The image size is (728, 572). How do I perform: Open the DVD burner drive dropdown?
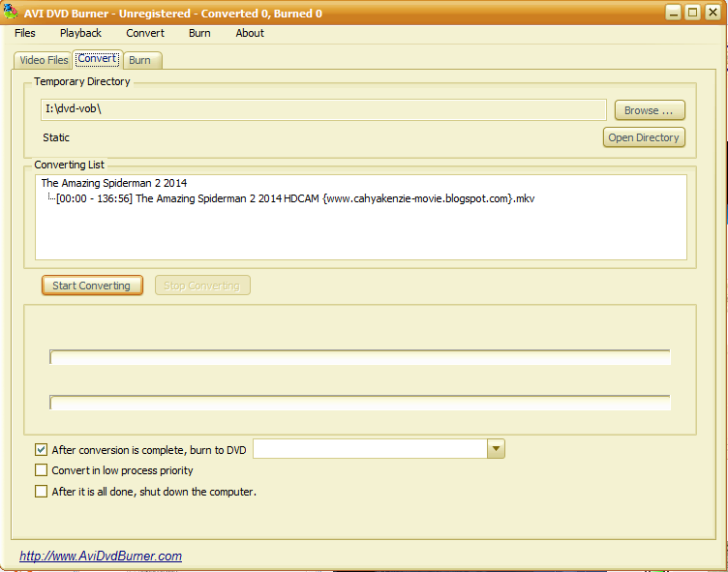[496, 449]
